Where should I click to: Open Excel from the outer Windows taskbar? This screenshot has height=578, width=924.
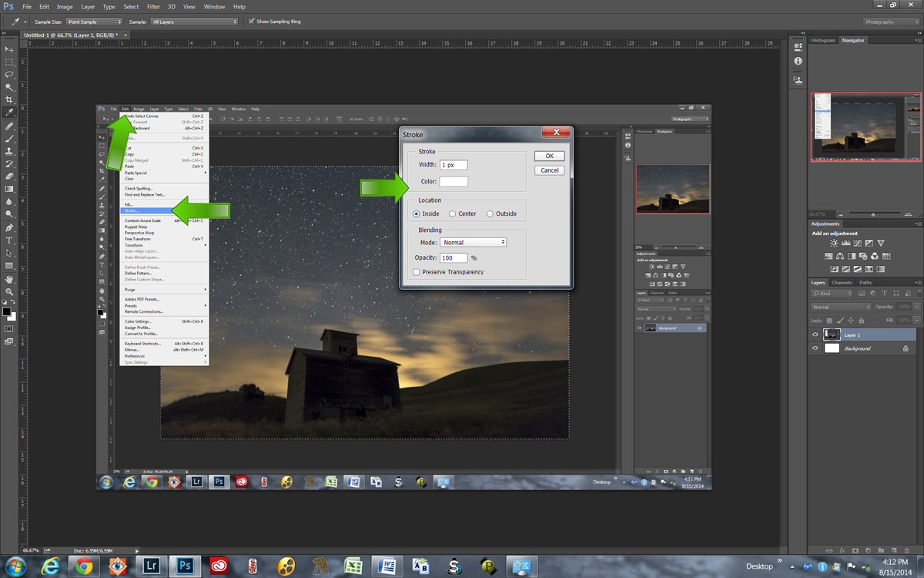coord(353,567)
